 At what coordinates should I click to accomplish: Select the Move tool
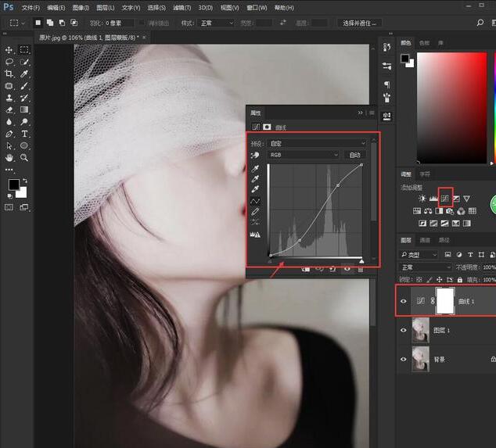[9, 49]
